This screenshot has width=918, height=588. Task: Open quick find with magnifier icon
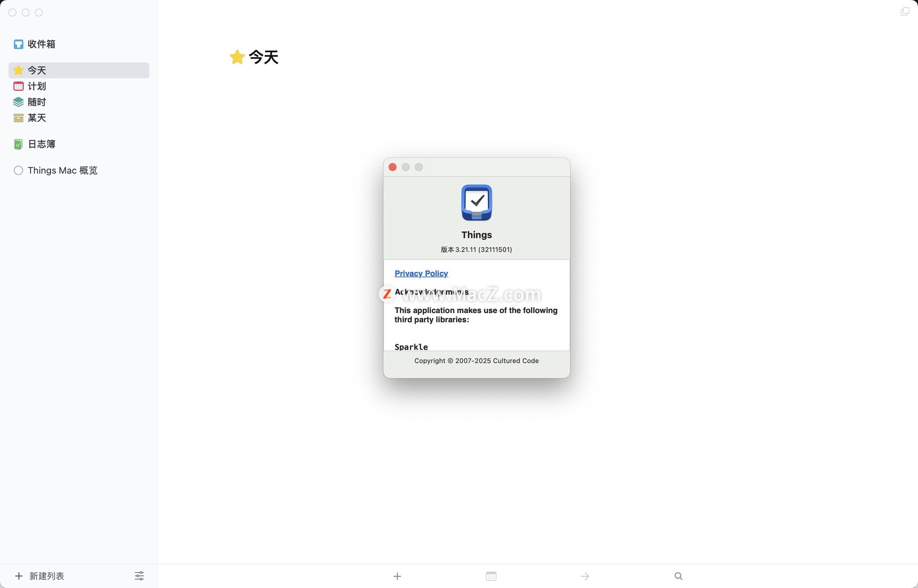(678, 576)
